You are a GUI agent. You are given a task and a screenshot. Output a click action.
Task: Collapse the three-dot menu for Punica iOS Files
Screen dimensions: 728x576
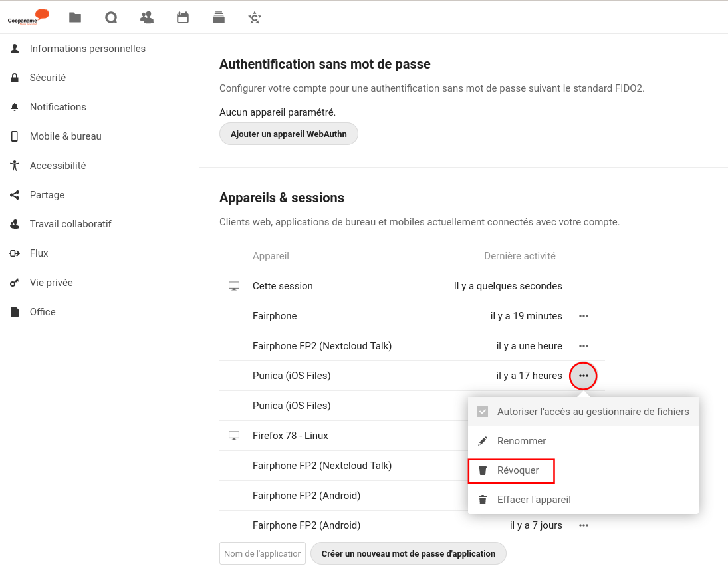(x=584, y=376)
